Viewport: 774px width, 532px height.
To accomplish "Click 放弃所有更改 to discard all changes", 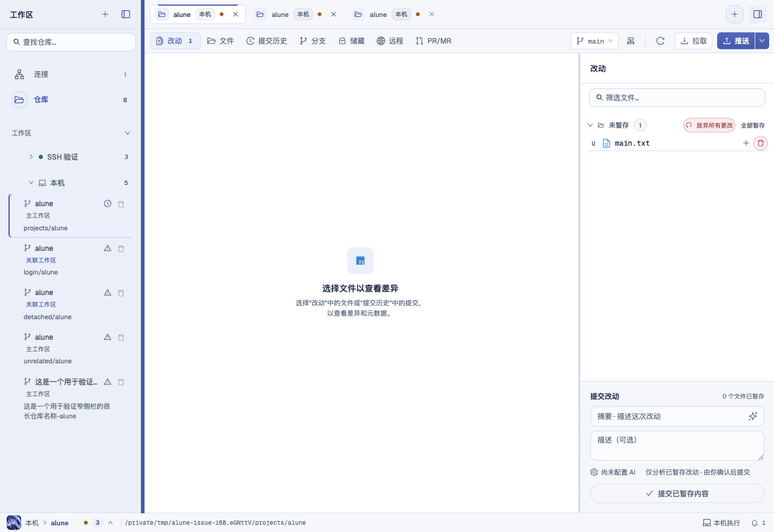I will tap(709, 125).
